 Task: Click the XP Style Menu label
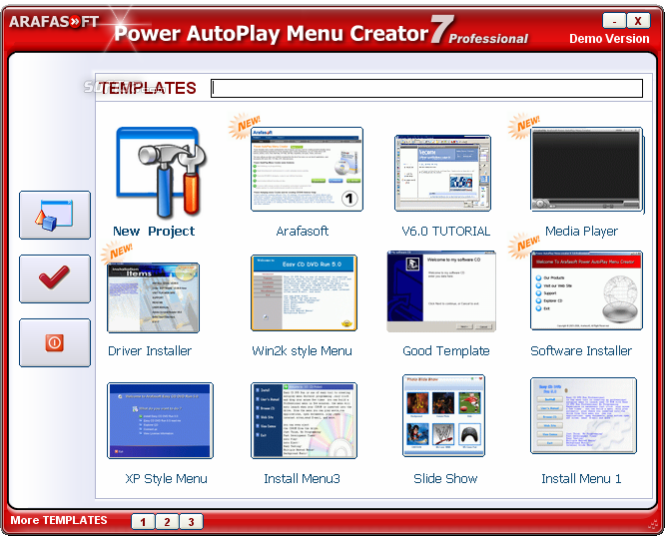pyautogui.click(x=166, y=479)
